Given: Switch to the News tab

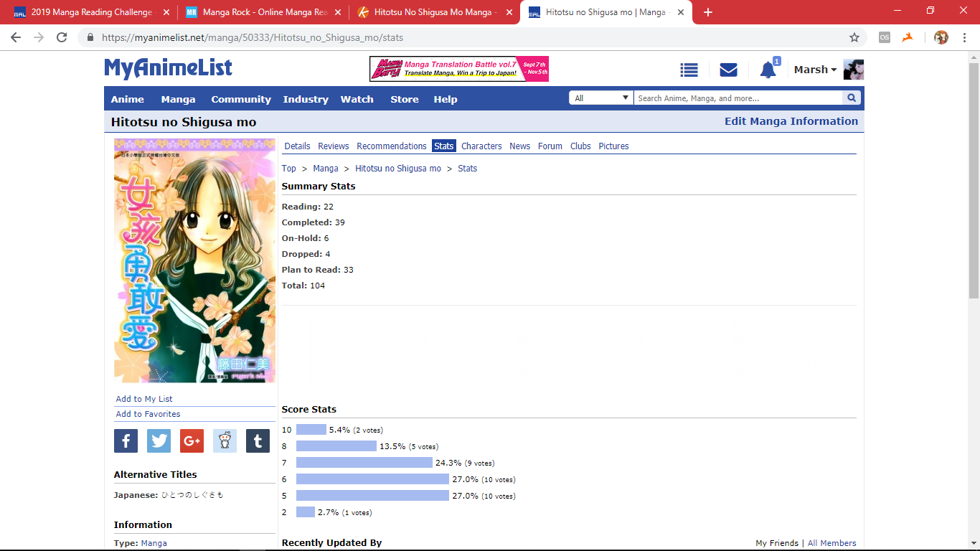Looking at the screenshot, I should point(520,146).
